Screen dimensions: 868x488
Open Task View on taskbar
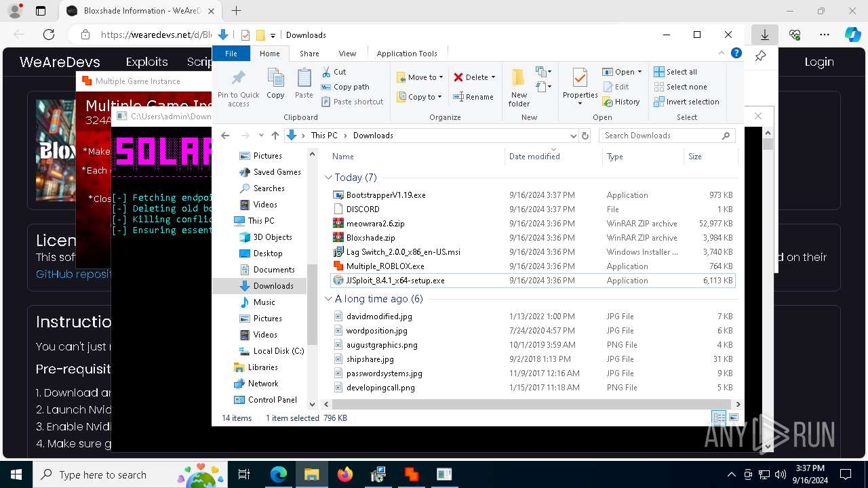tap(245, 474)
